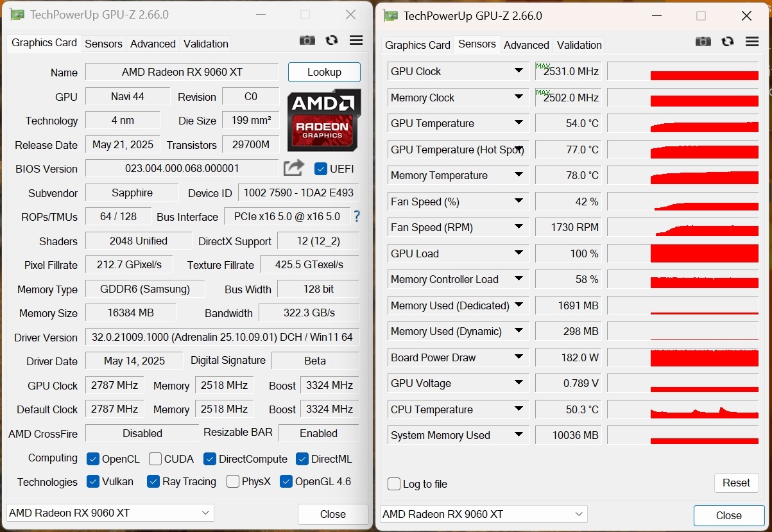
Task: Click the GPU-Z app icon in Sensors title bar
Action: tap(391, 16)
